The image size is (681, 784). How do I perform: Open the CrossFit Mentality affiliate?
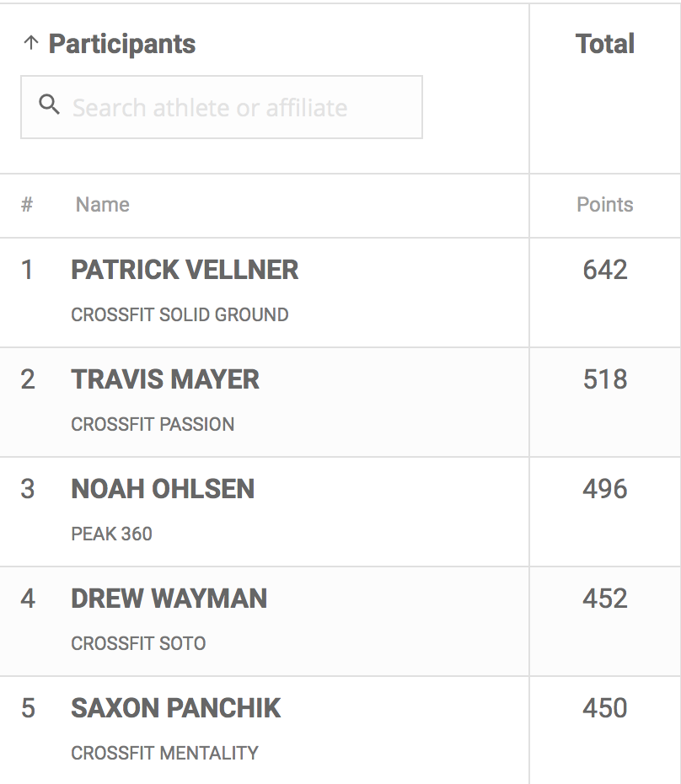(x=164, y=754)
